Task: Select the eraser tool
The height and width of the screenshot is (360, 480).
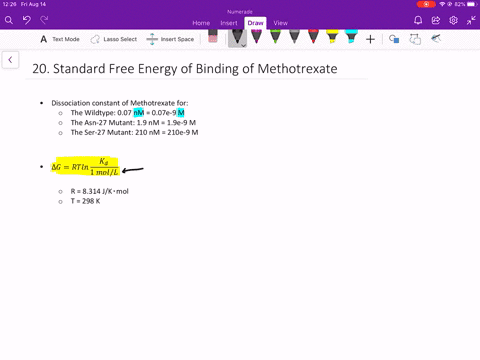Action: pyautogui.click(x=213, y=37)
